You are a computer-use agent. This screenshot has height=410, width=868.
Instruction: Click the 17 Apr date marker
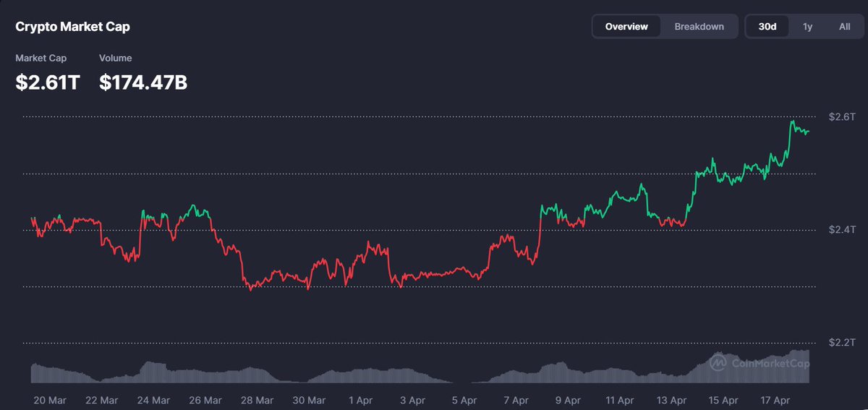(x=774, y=400)
